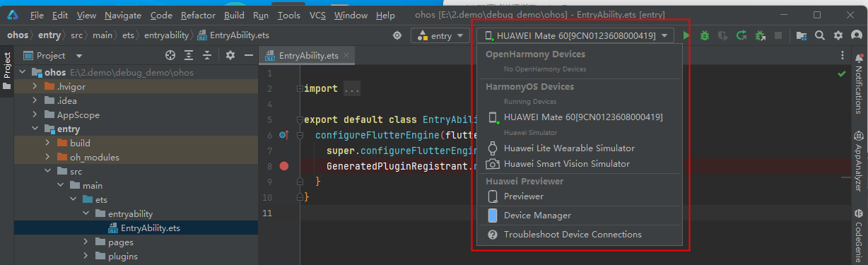The width and height of the screenshot is (868, 265).
Task: Choose Huawei Smart Vision Simulator
Action: pos(580,164)
